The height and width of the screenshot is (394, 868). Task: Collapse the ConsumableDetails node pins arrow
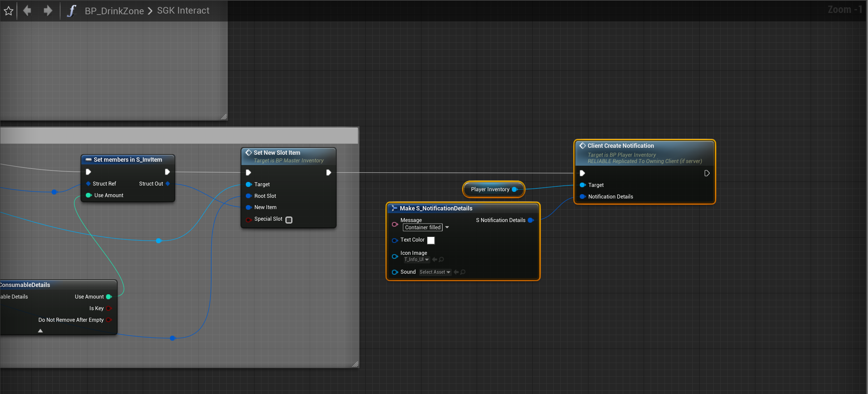[x=40, y=331]
